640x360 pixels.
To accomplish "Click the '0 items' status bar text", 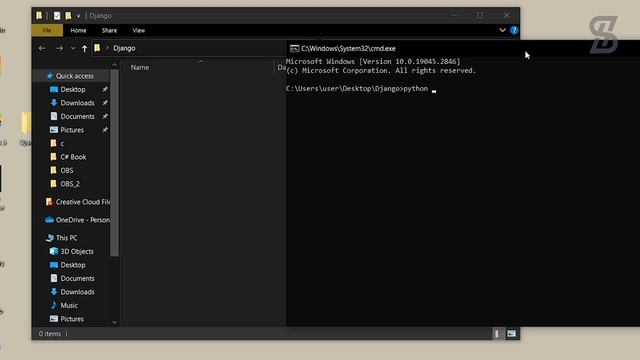I will pos(49,334).
